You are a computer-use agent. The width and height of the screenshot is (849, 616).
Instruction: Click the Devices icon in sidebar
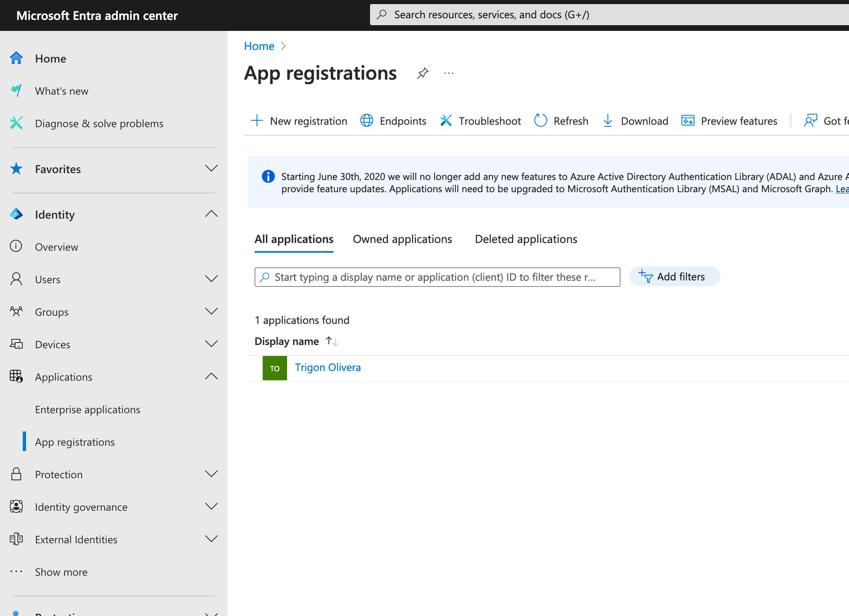click(16, 344)
